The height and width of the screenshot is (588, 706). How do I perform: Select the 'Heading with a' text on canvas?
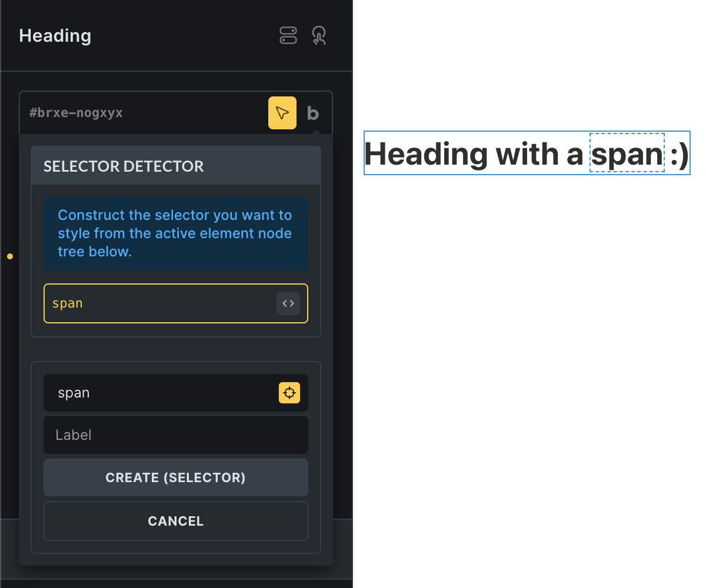[474, 154]
